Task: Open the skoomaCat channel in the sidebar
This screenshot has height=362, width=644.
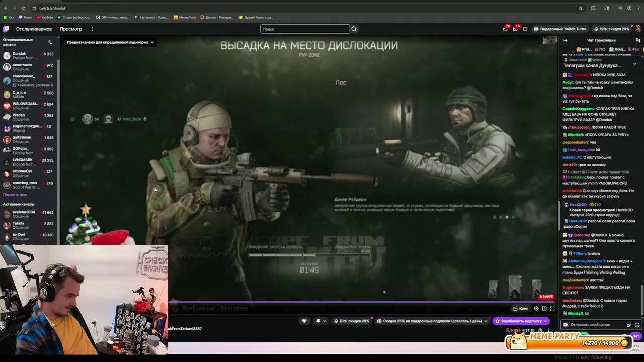Action: [29, 173]
